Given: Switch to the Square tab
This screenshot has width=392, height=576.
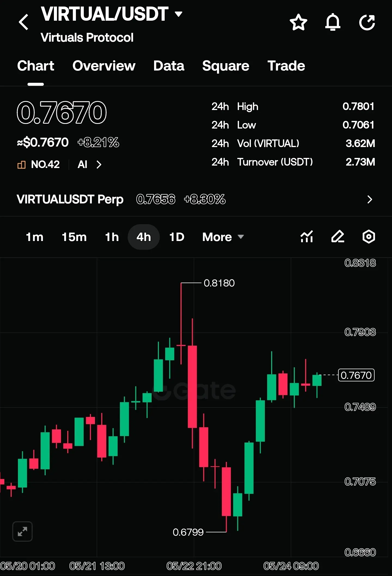Looking at the screenshot, I should [x=226, y=66].
